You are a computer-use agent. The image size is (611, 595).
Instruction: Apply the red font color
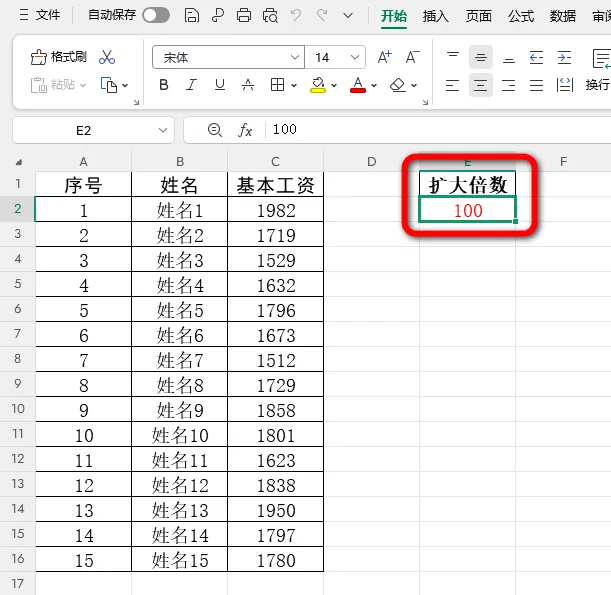(x=358, y=85)
